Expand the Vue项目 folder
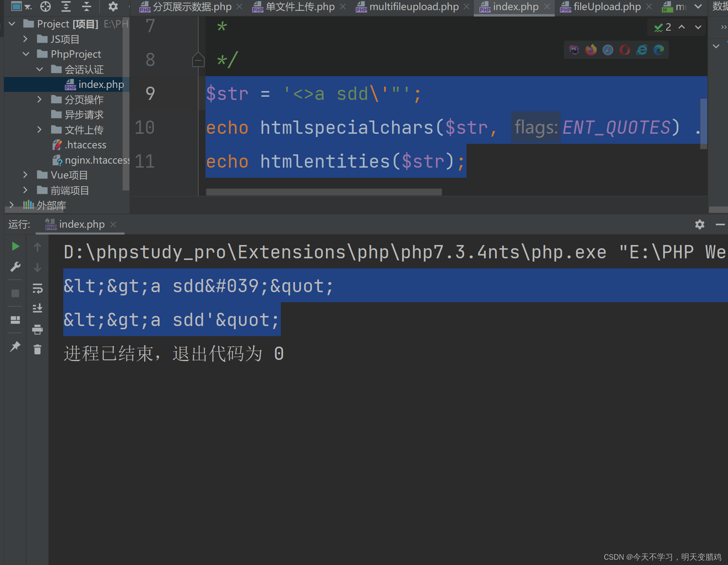The width and height of the screenshot is (728, 565). point(25,175)
